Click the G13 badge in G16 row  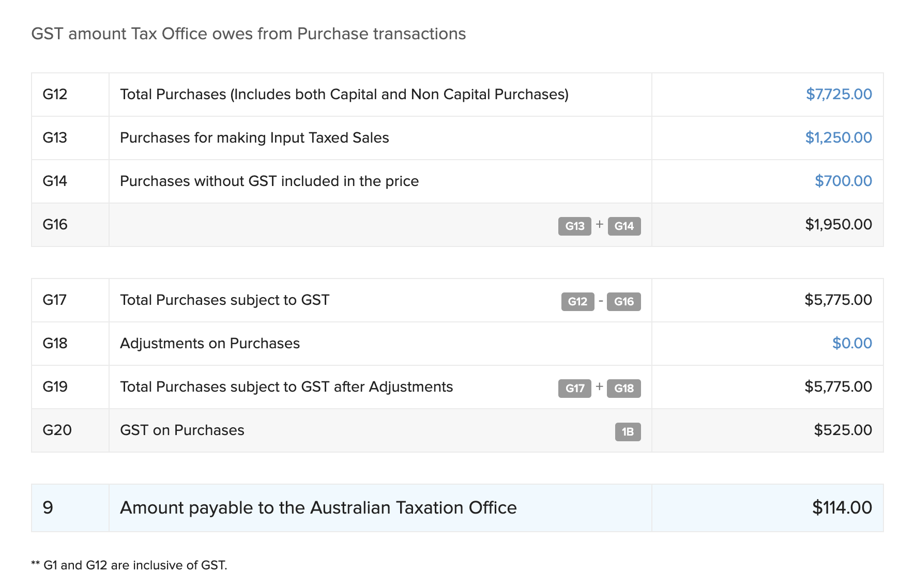tap(574, 226)
